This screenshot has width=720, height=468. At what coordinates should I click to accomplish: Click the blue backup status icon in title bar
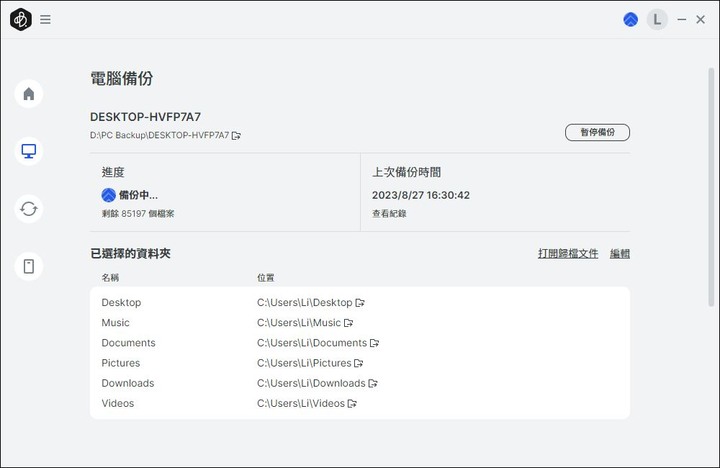(630, 19)
